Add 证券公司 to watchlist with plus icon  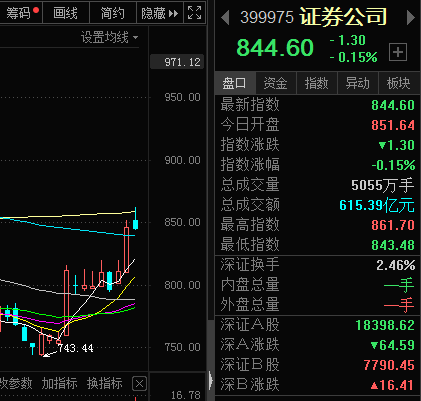coord(398,52)
